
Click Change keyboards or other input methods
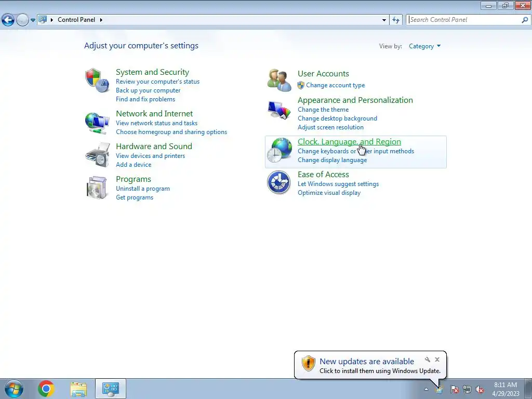(x=355, y=151)
